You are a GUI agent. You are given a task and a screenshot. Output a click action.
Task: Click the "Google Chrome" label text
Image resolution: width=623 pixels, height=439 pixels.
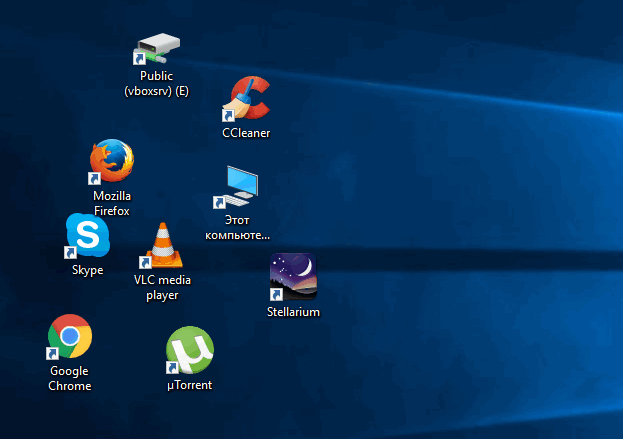[70, 378]
